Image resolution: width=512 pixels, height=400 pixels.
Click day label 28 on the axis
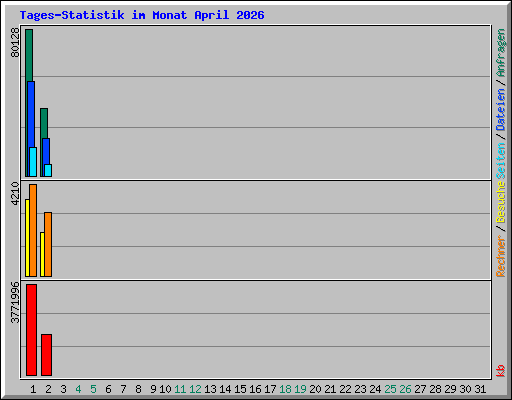435,389
